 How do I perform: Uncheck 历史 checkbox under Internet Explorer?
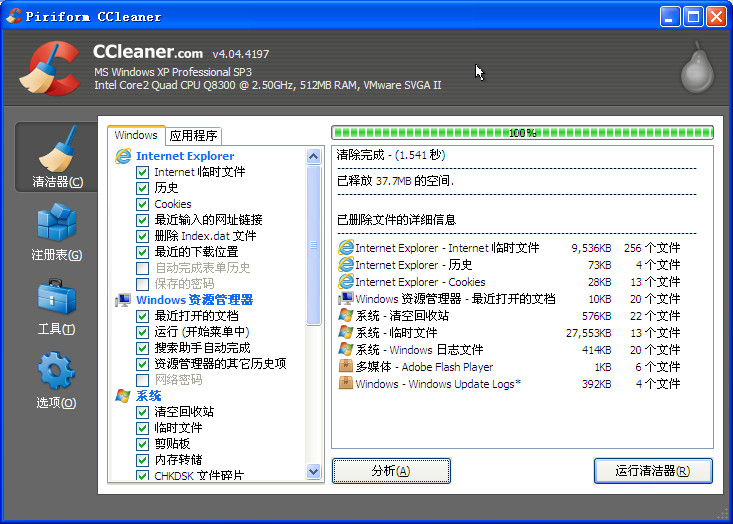click(x=143, y=188)
